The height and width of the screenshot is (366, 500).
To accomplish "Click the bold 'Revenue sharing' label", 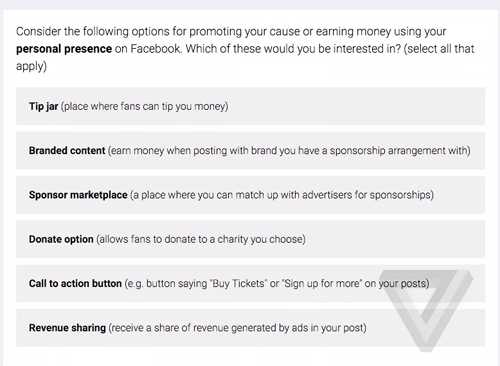I will [x=67, y=328].
